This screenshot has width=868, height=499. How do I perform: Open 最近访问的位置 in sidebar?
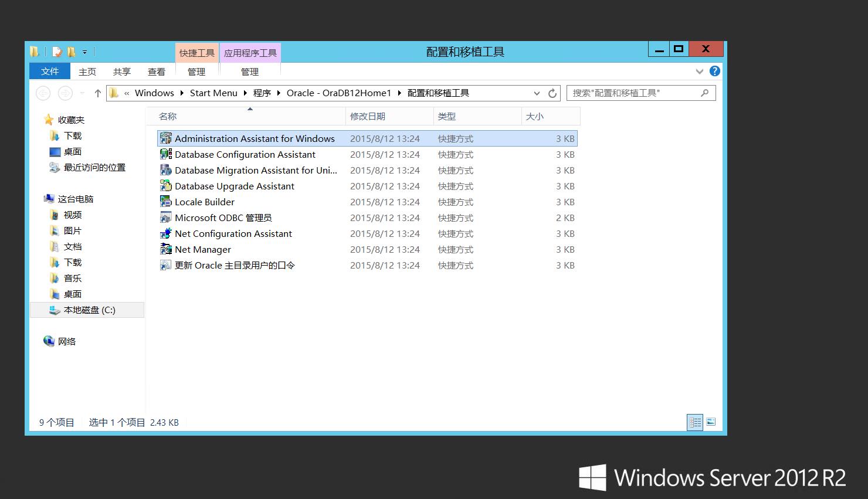tap(94, 167)
